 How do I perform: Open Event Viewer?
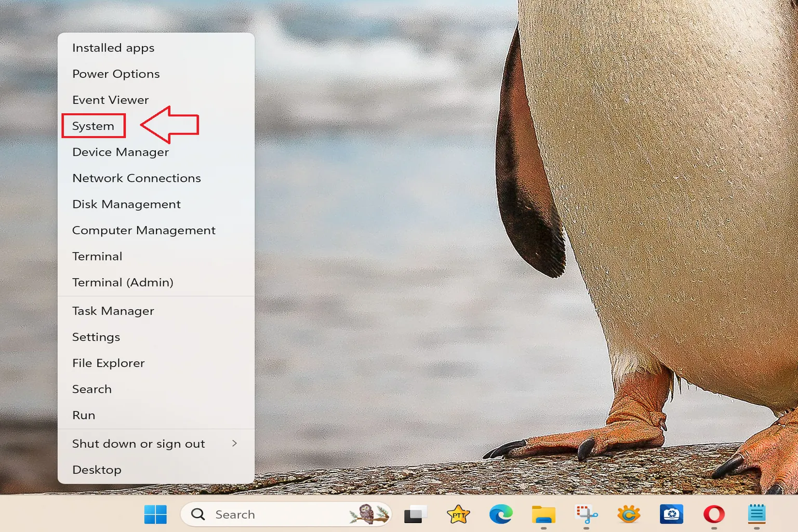coord(156,100)
